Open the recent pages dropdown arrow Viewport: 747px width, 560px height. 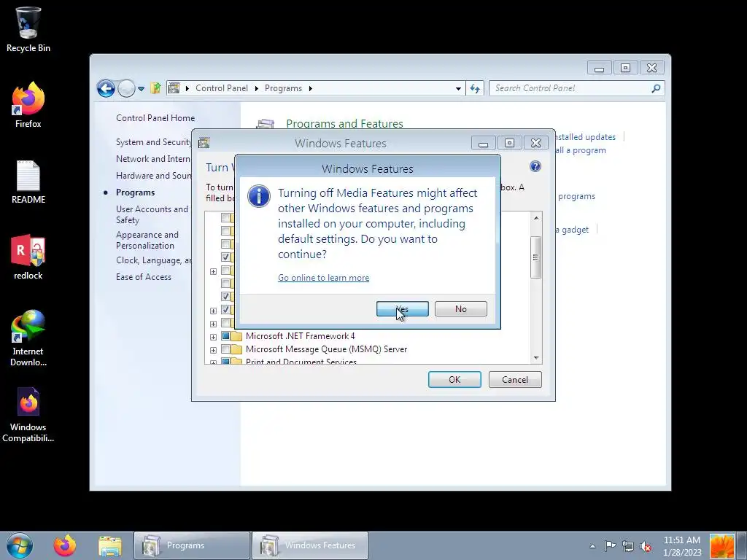coord(141,88)
